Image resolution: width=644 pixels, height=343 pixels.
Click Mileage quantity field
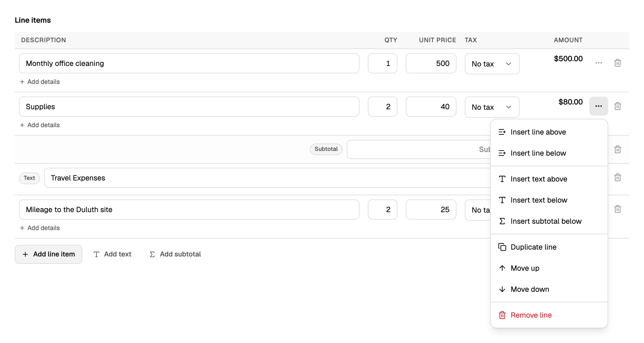point(383,209)
